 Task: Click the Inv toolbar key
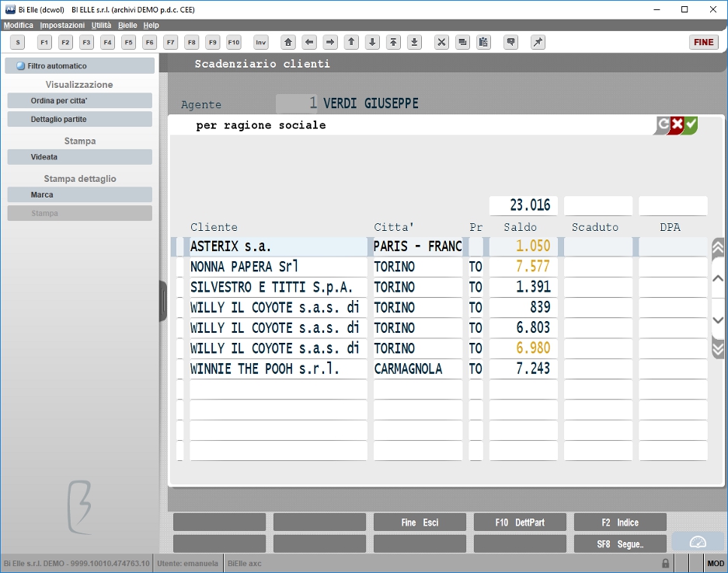tap(261, 42)
